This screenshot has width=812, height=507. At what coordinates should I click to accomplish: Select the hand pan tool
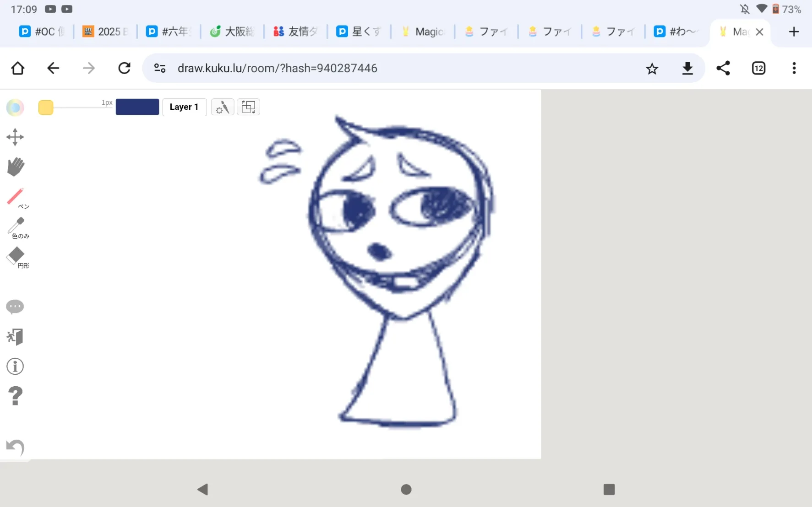click(x=16, y=167)
